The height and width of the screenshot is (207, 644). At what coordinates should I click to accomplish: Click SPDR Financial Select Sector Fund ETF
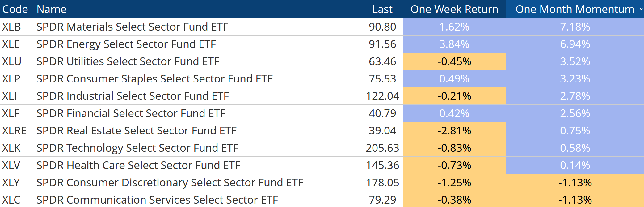tap(131, 113)
